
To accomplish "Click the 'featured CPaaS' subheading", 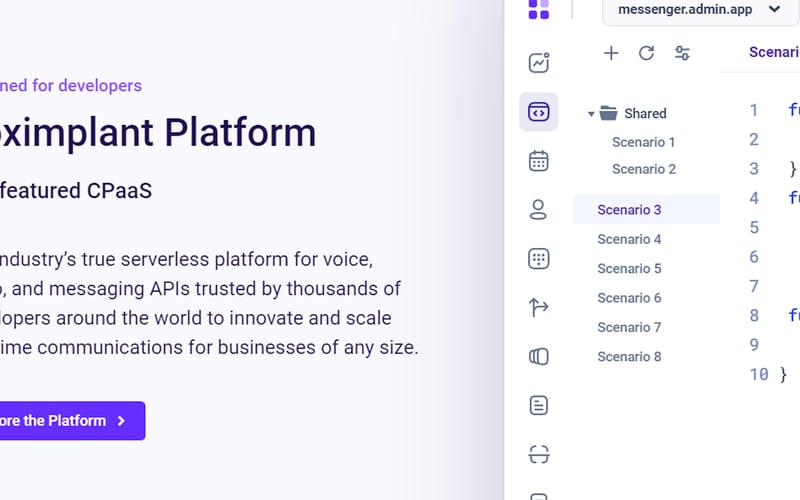I will coord(76,191).
